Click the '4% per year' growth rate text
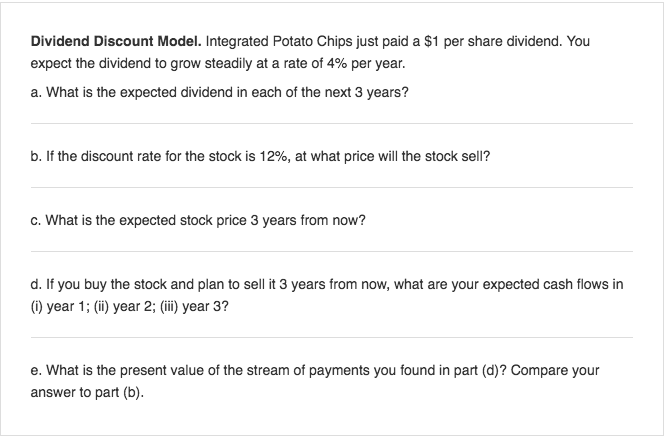This screenshot has height=438, width=664. point(365,64)
